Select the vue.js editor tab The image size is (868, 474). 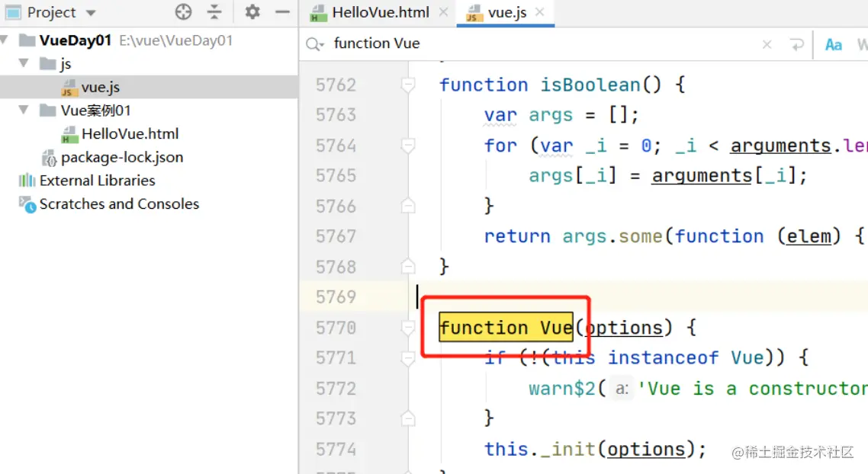[x=506, y=12]
